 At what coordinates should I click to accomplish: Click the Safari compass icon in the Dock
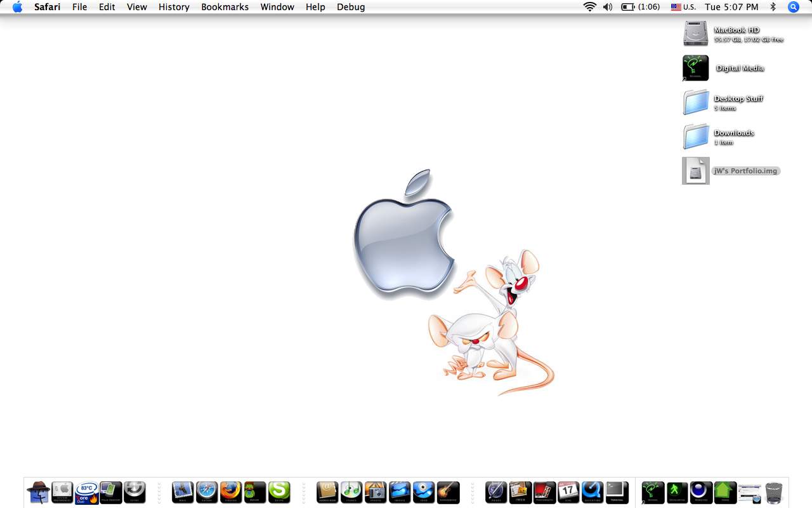point(207,492)
